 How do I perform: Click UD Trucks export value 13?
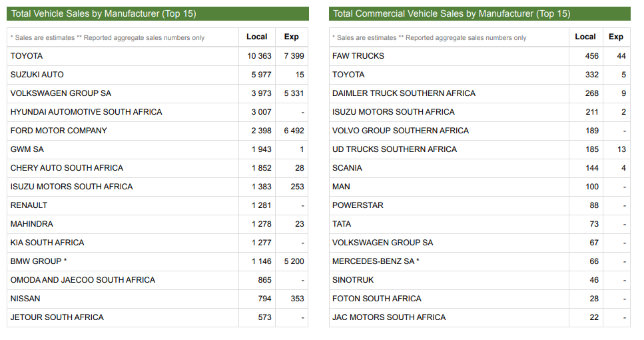[x=621, y=149]
